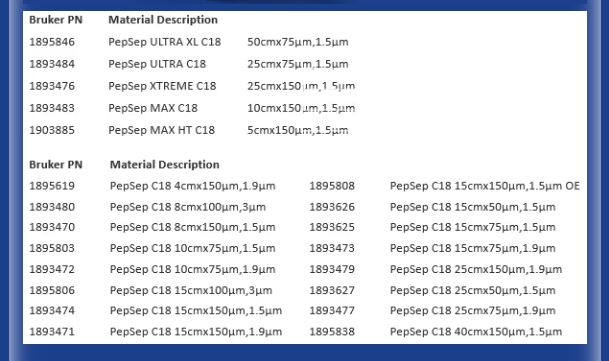The image size is (609, 361).
Task: Click PepSep ULTRA XL C18 description
Action: pos(165,42)
